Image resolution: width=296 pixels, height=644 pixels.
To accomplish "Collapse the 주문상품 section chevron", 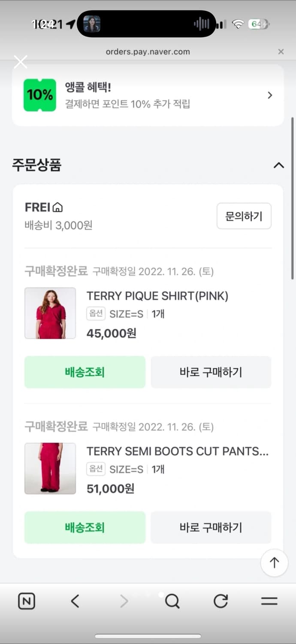I will click(278, 166).
